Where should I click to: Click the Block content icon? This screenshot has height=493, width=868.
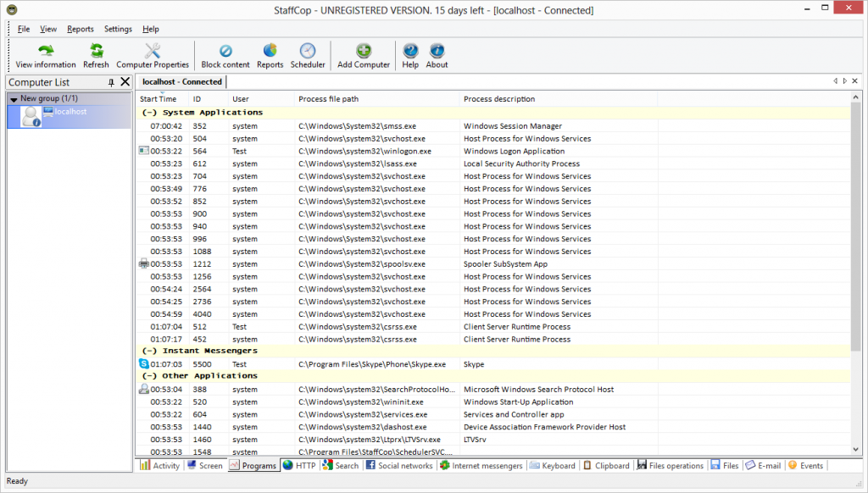tap(225, 52)
